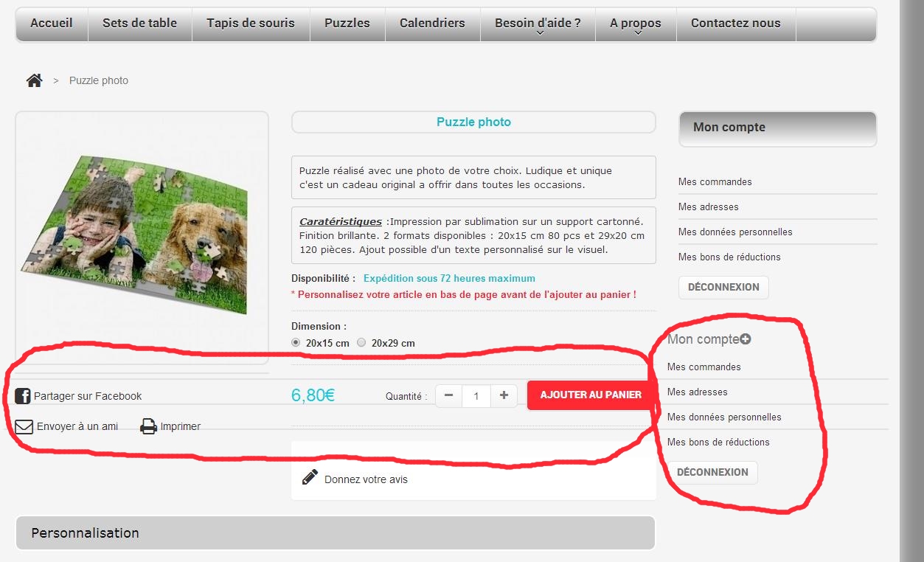Open the Puzzles menu item

pyautogui.click(x=347, y=24)
